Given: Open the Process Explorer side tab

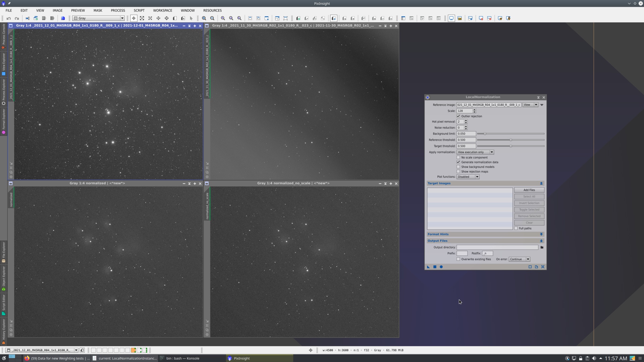Looking at the screenshot, I should click(3, 92).
